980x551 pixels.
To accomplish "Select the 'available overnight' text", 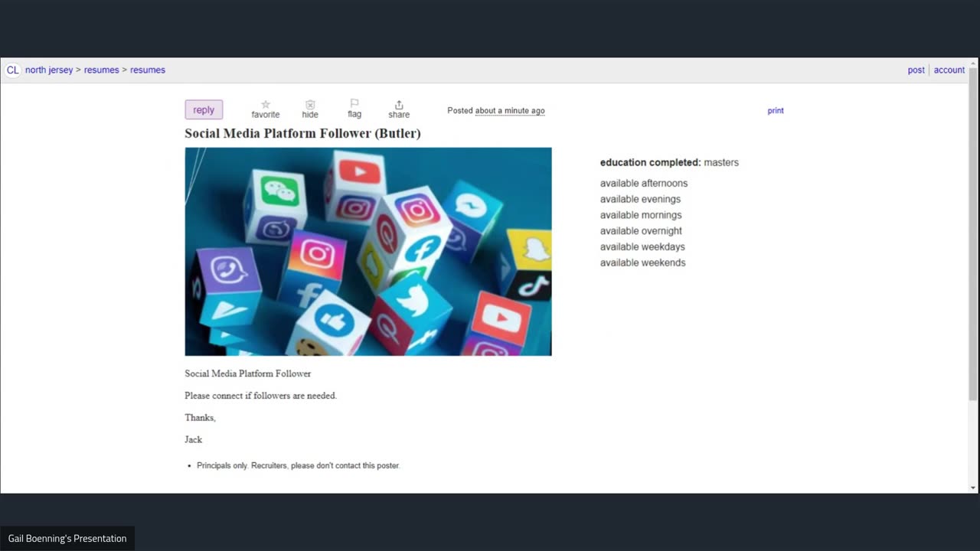I will (641, 230).
